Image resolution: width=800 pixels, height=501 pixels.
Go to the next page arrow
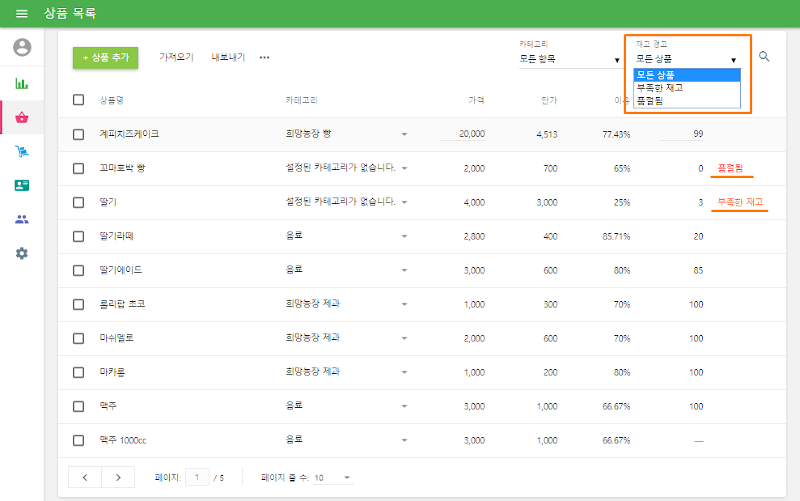[118, 477]
